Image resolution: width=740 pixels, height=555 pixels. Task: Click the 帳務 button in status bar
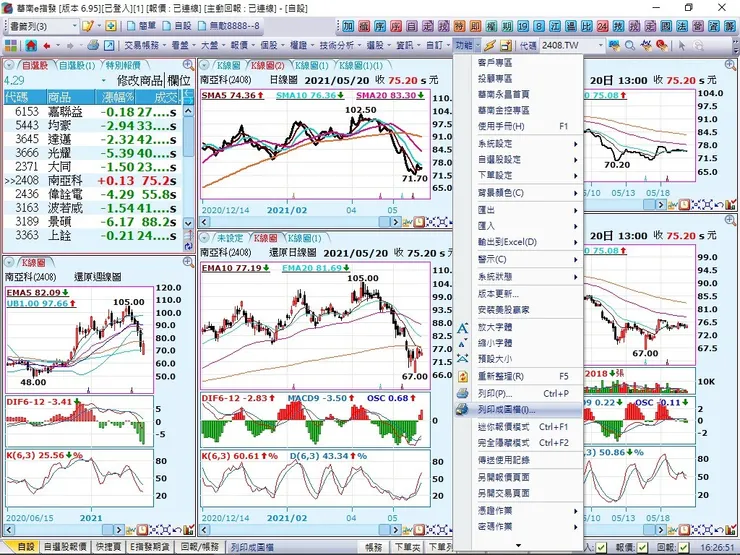coord(373,547)
